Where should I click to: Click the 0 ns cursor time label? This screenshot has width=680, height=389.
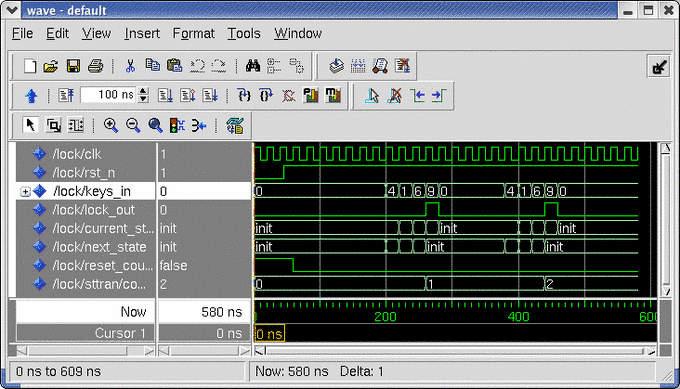point(270,333)
